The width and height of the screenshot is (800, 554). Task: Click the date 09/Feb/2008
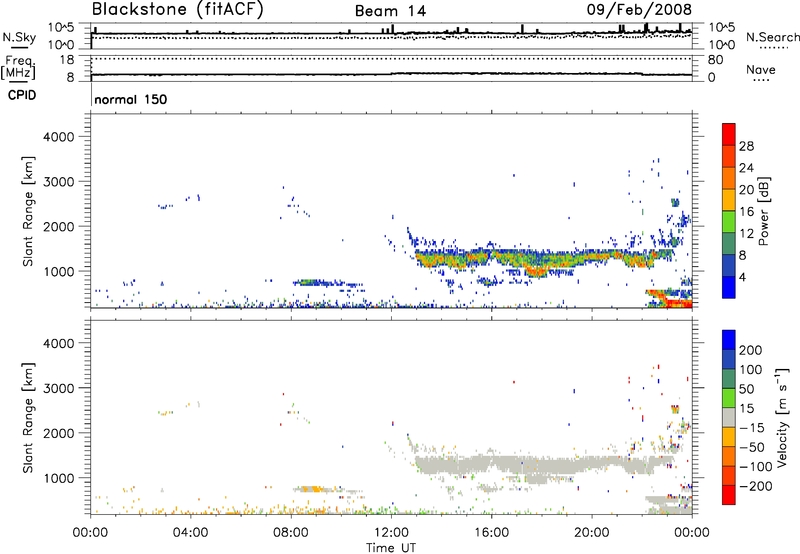click(x=639, y=9)
